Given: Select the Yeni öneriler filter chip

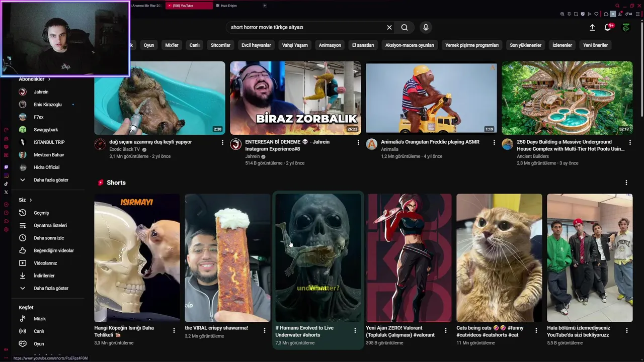Looking at the screenshot, I should (595, 45).
